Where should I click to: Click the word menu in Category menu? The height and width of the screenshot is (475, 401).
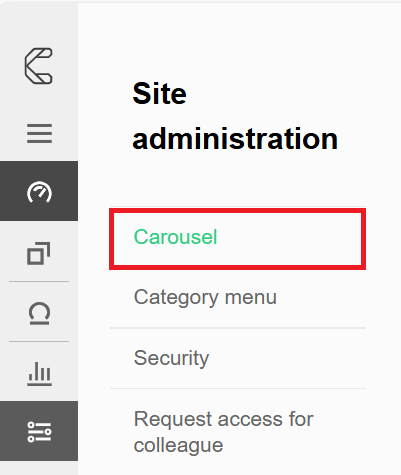[251, 297]
